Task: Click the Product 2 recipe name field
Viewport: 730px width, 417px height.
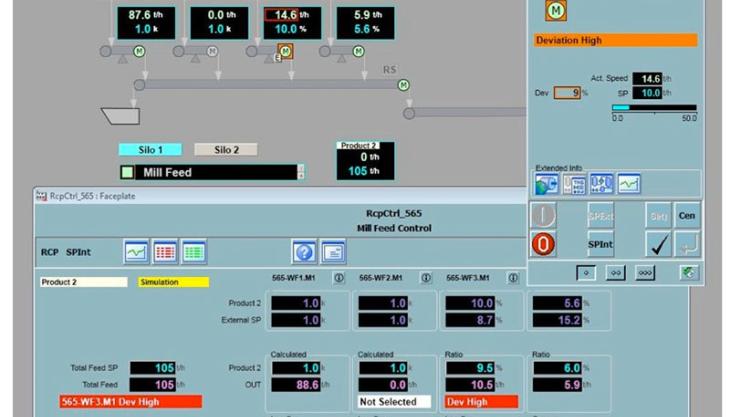Action: tap(84, 282)
